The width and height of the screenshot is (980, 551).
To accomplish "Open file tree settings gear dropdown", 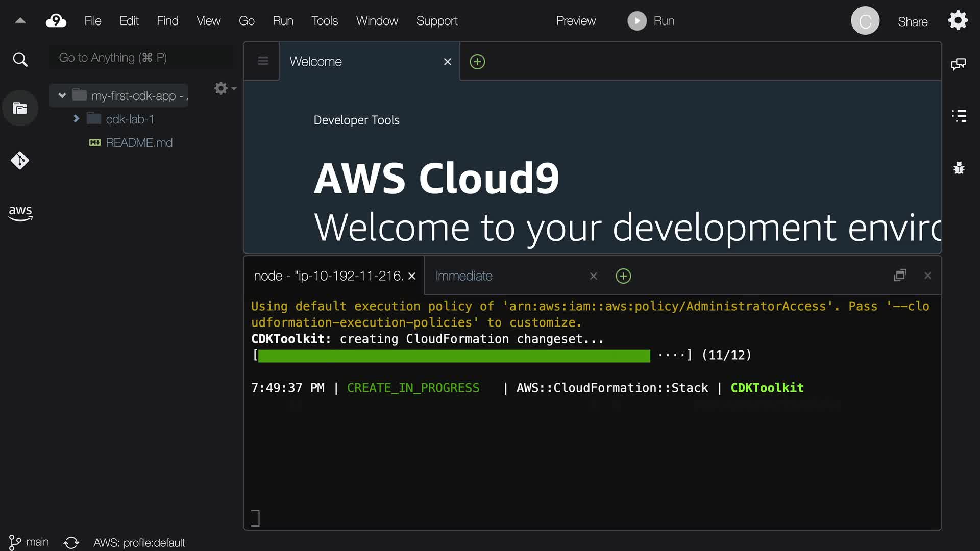I will coord(224,88).
